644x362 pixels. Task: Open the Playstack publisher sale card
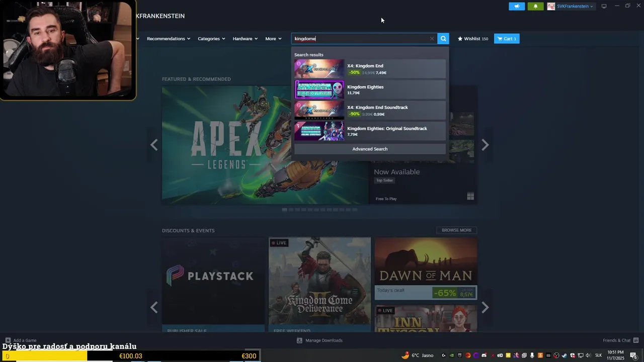tap(213, 285)
